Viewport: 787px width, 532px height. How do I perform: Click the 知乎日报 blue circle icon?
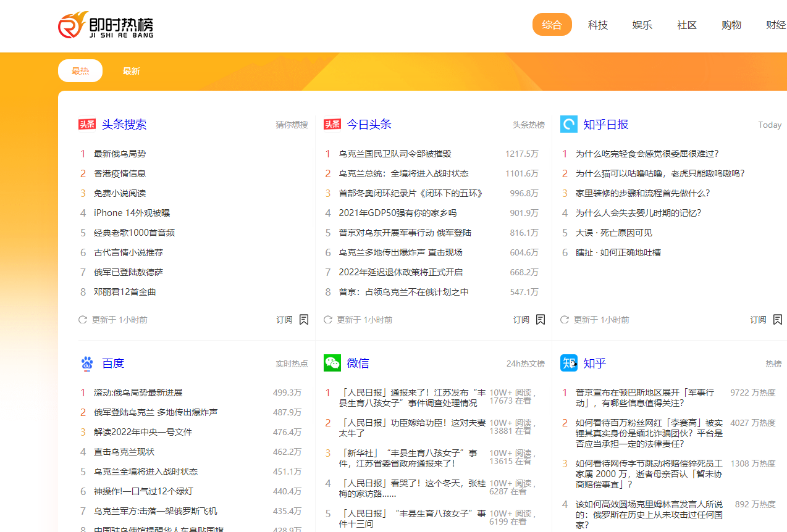568,124
